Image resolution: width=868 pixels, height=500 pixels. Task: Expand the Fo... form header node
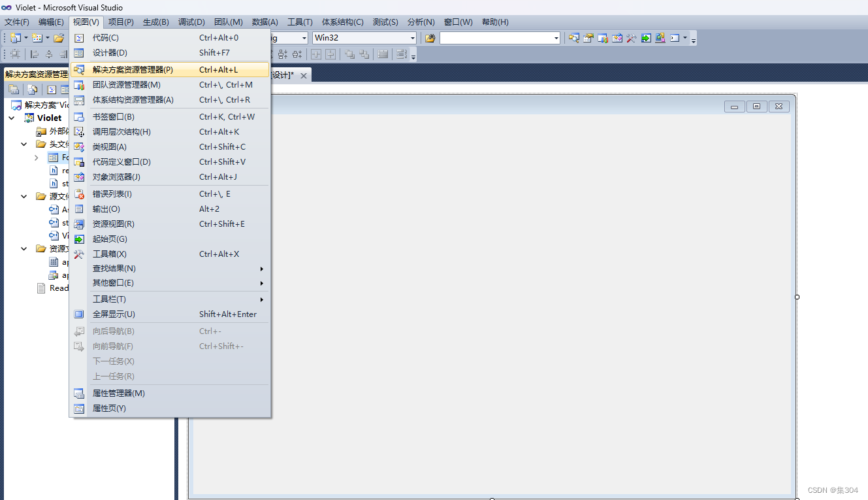tap(37, 158)
